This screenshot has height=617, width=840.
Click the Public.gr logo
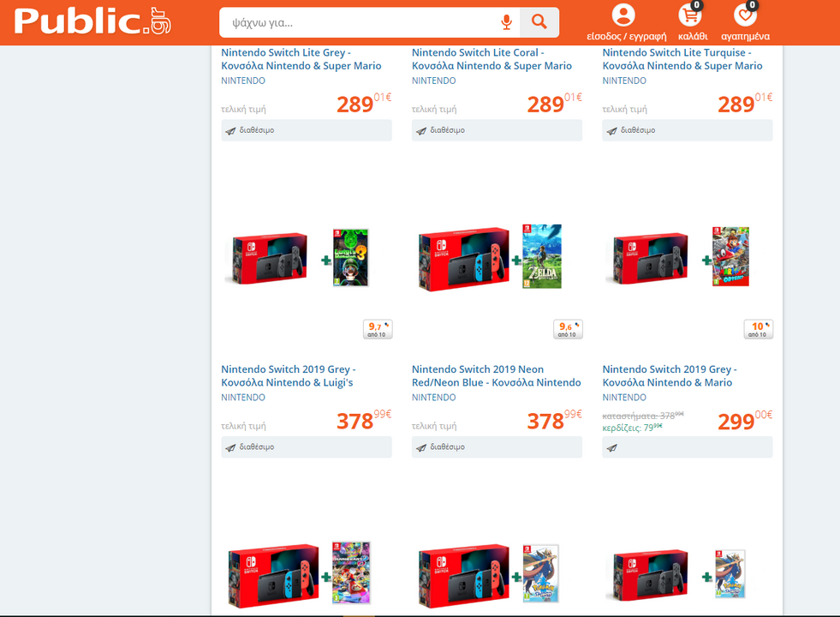(x=92, y=21)
